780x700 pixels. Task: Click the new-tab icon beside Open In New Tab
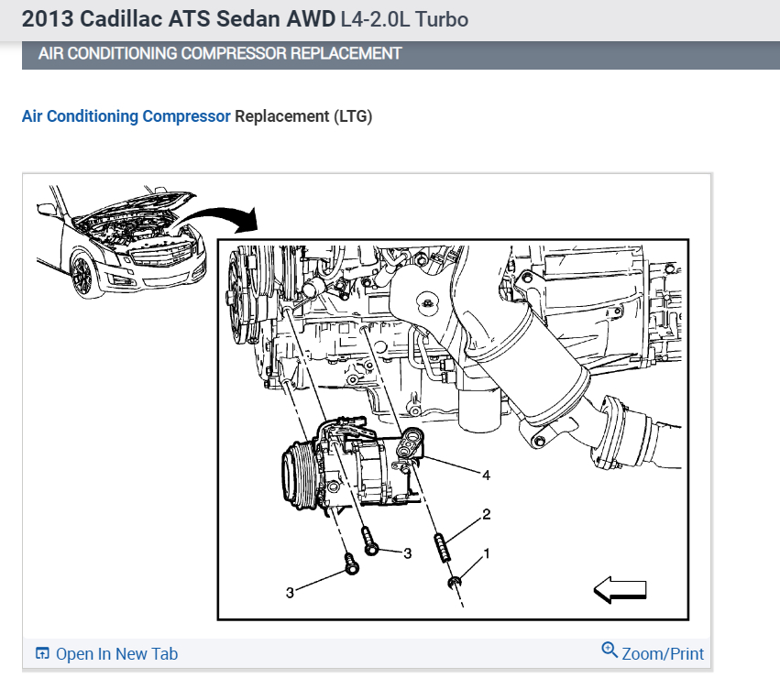tap(42, 653)
